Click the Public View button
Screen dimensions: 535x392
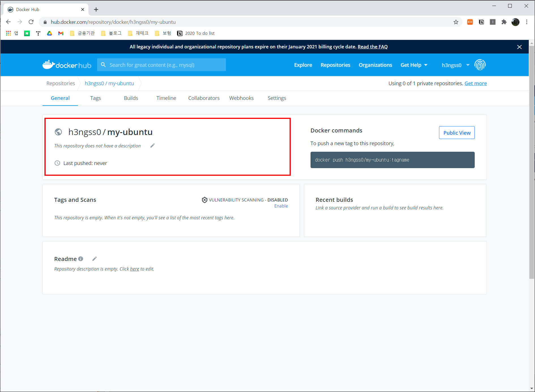[x=457, y=133]
